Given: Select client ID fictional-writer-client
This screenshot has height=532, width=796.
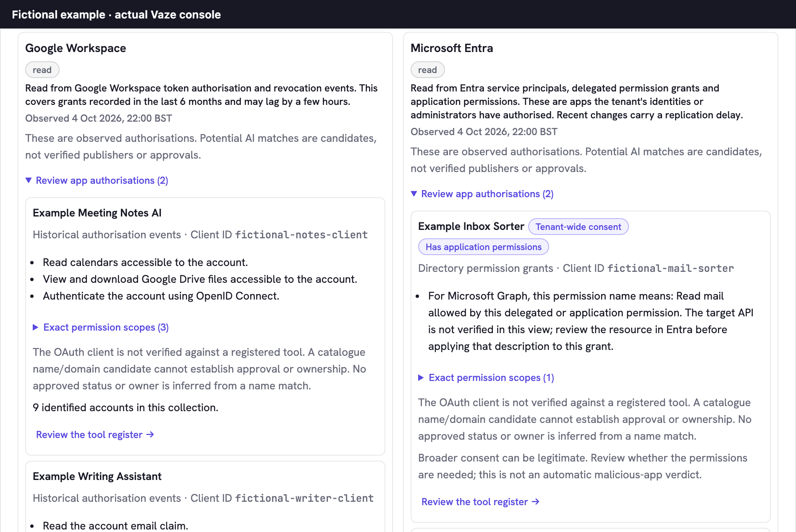Looking at the screenshot, I should 304,498.
